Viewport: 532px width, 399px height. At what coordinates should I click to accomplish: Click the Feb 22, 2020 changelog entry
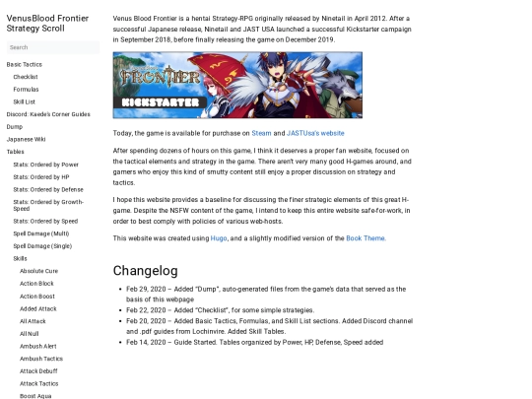tap(221, 310)
